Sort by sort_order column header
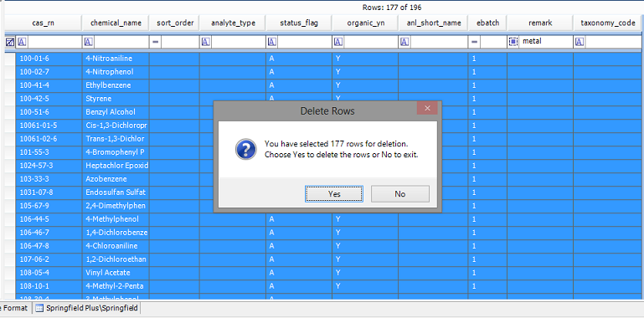Image resolution: width=644 pixels, height=318 pixels. pos(174,23)
